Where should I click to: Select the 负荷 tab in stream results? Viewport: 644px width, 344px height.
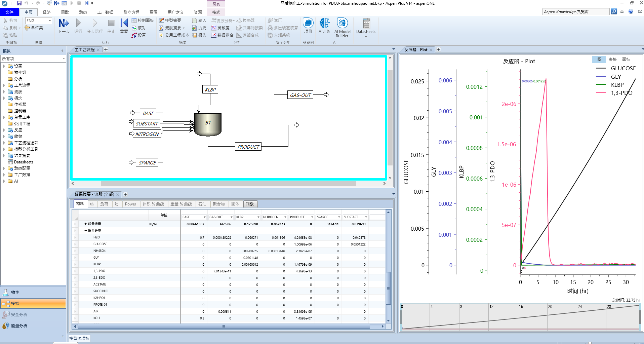[104, 204]
